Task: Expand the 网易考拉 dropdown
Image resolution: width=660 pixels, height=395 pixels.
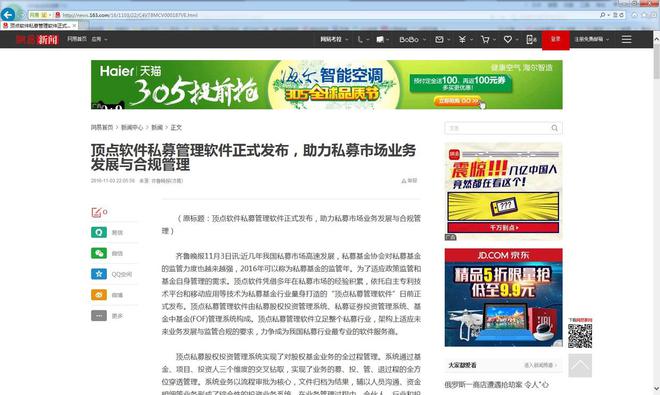Action: click(x=334, y=39)
